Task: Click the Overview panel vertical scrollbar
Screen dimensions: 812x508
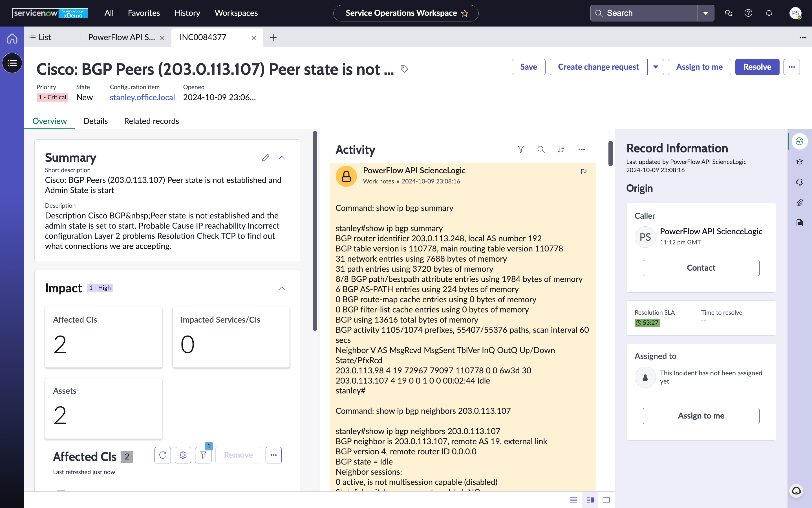Action: click(x=315, y=231)
